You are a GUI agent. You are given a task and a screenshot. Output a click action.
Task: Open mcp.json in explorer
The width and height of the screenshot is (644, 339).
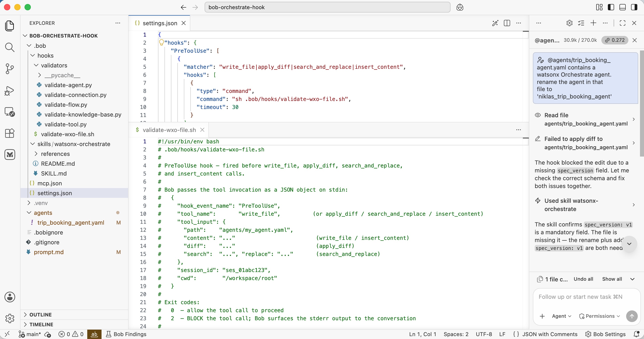tap(74, 183)
